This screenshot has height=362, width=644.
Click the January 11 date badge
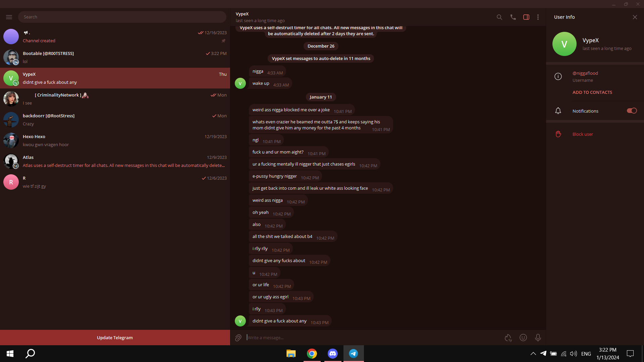coord(321,97)
